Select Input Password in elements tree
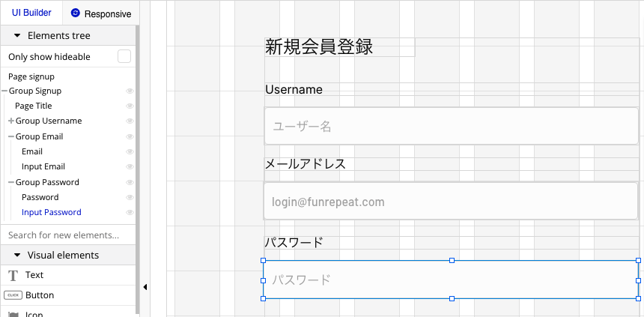 coord(52,212)
